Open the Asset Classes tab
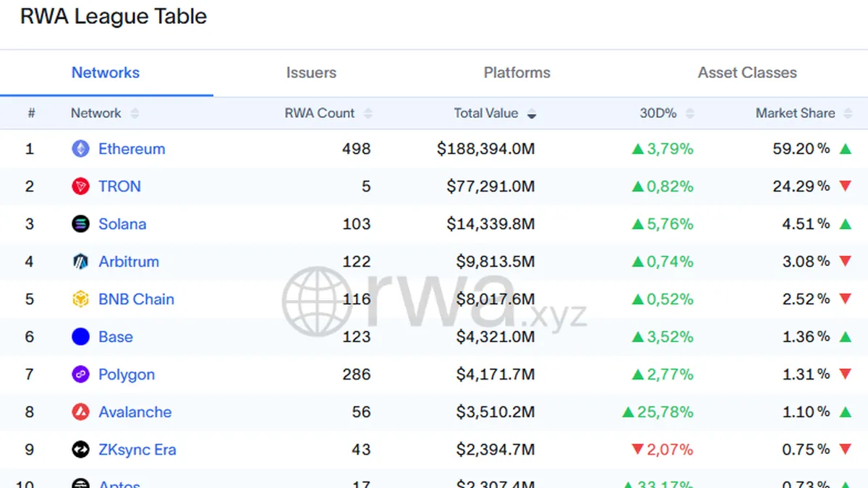The image size is (868, 488). 747,73
